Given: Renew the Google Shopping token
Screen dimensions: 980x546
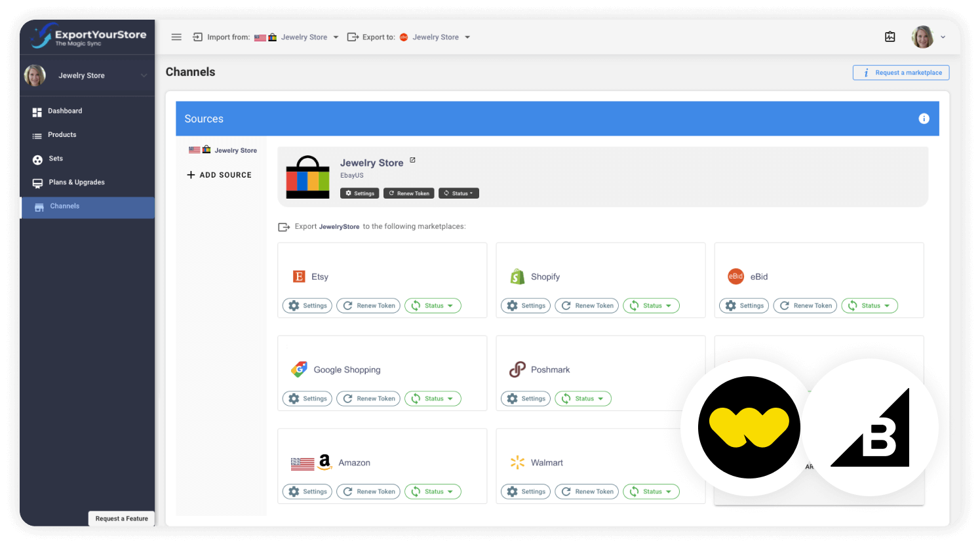Looking at the screenshot, I should pos(368,399).
